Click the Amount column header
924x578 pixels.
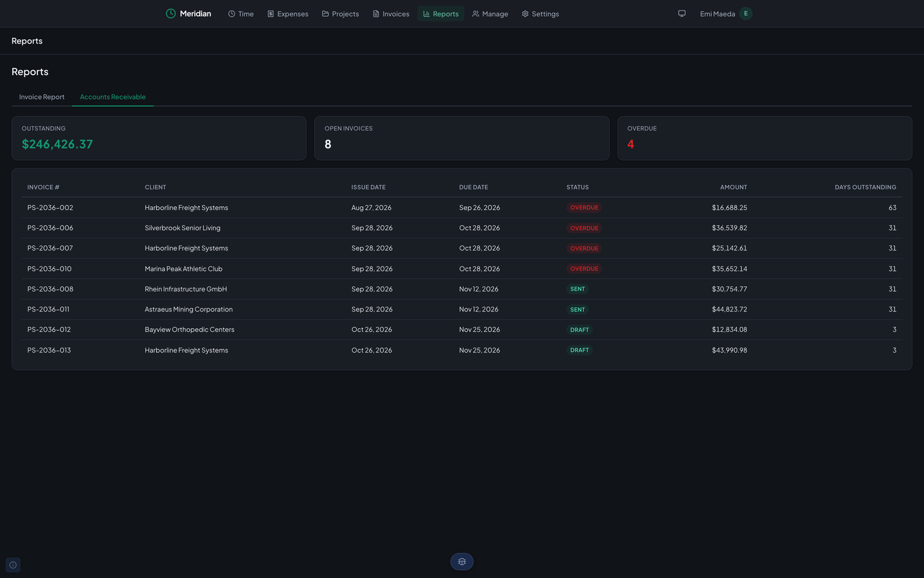[x=733, y=188]
